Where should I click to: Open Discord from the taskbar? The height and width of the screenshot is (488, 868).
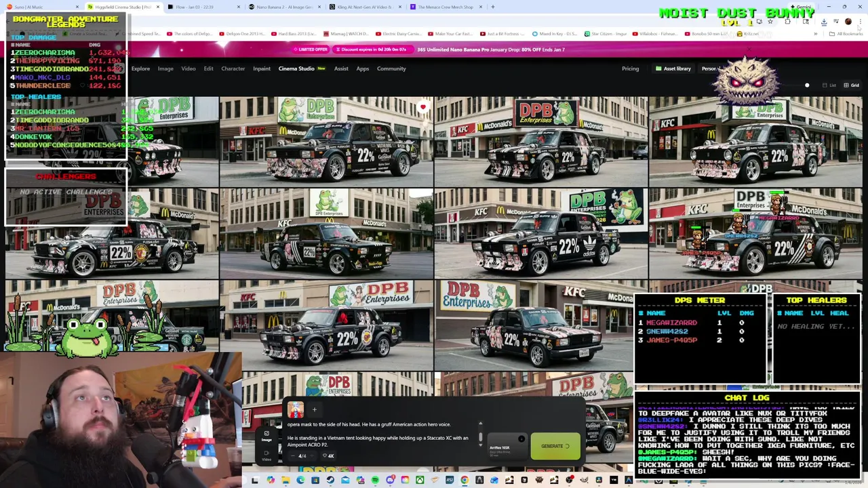pos(391,480)
